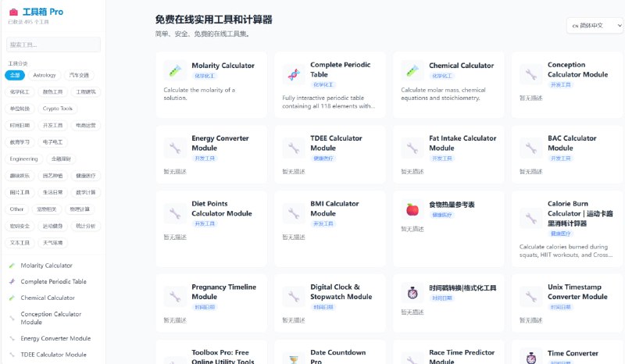Select the 天气环境 category chip

tap(52, 242)
